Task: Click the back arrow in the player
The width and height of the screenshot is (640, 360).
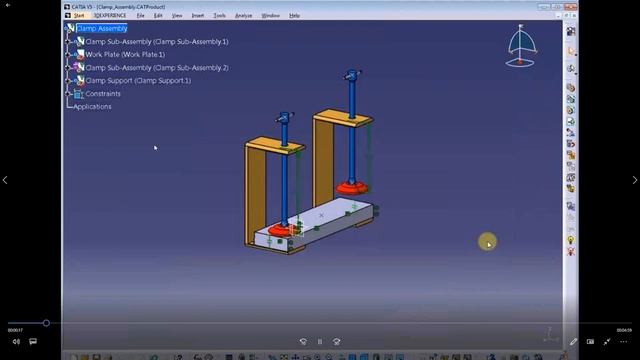Action: [x=7, y=5]
